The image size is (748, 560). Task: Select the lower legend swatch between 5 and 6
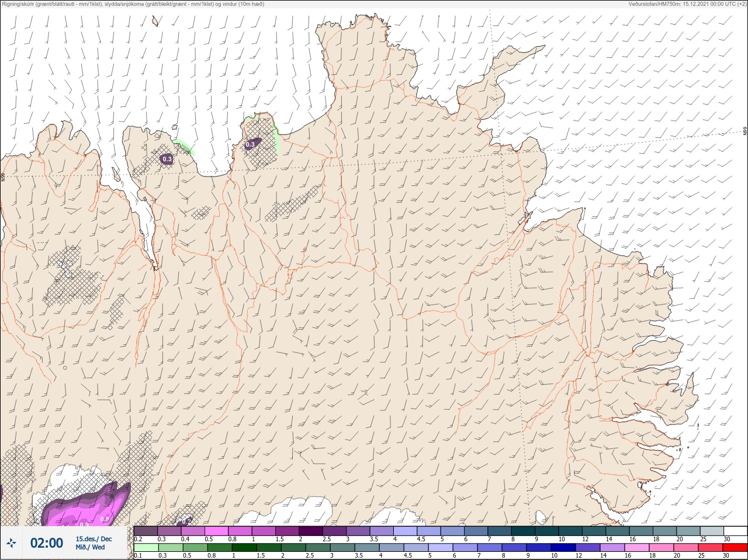coord(441,548)
